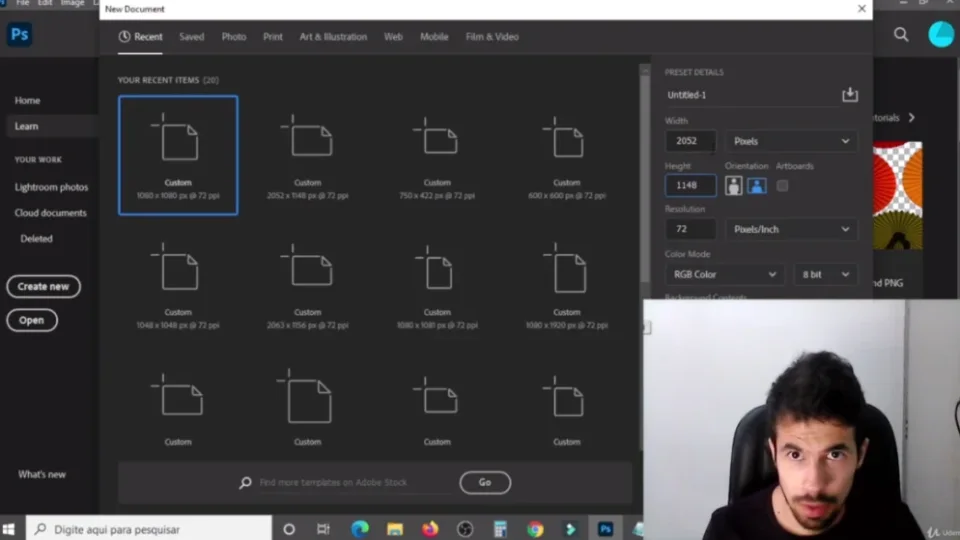960x540 pixels.
Task: Open Cortana circle icon on taskbar
Action: pos(289,529)
